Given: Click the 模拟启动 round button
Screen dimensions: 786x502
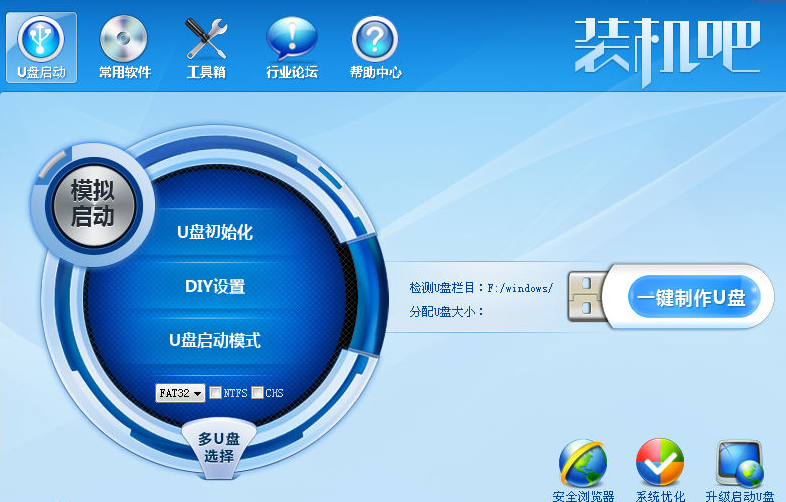Looking at the screenshot, I should click(93, 204).
